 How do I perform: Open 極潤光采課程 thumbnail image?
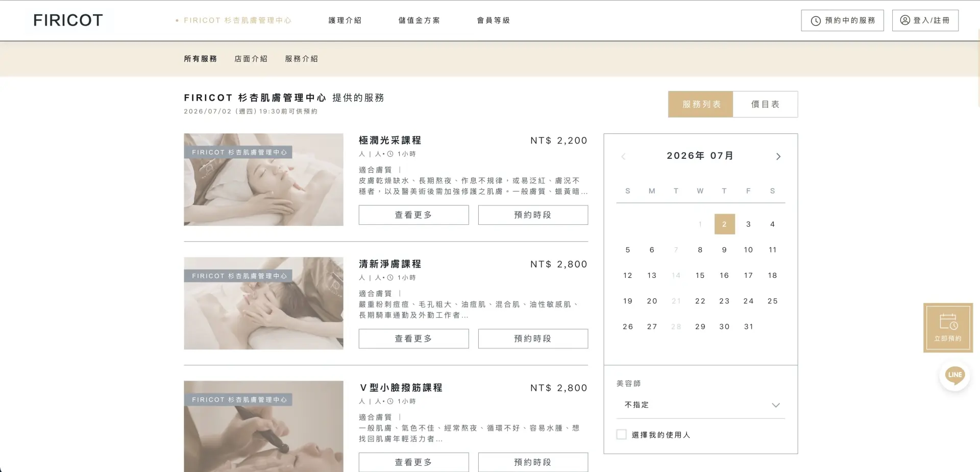coord(263,180)
